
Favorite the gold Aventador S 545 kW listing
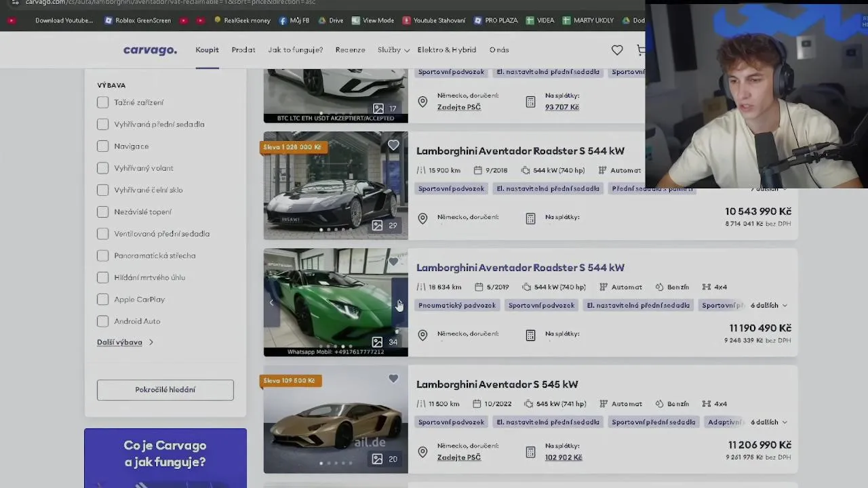coord(393,379)
